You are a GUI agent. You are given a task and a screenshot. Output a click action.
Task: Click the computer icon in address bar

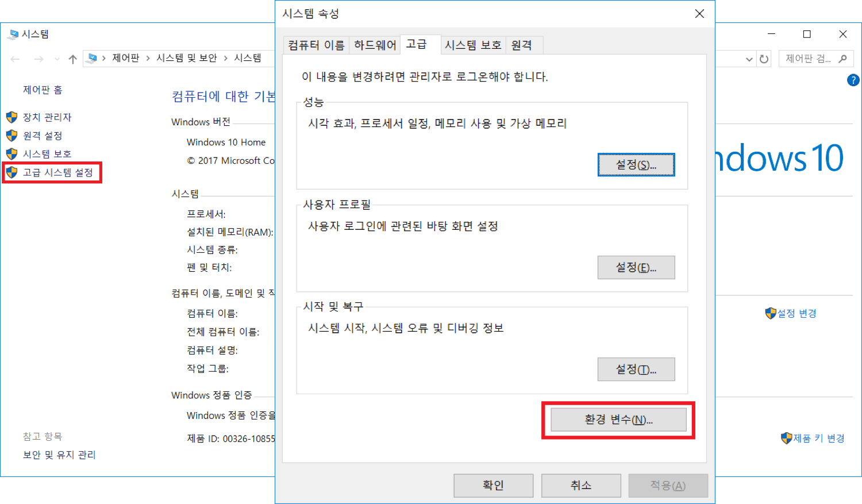click(92, 58)
